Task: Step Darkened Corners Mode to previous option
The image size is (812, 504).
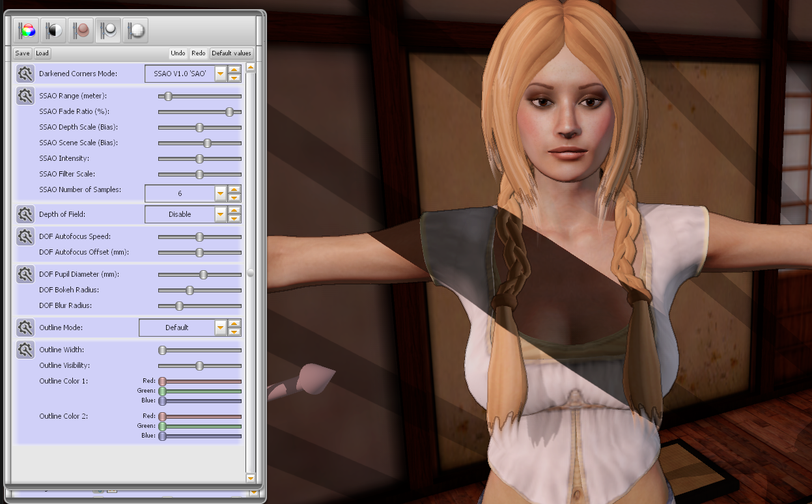Action: 235,70
